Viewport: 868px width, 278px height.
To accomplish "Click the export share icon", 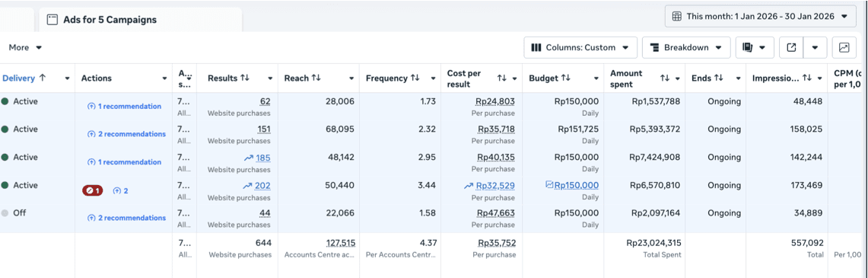I will click(792, 48).
